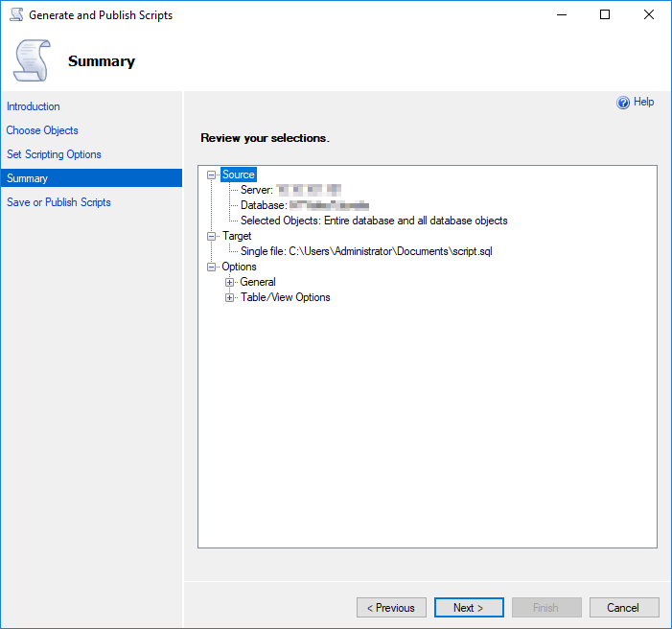This screenshot has width=672, height=629.
Task: Open the Help link
Action: pos(643,102)
